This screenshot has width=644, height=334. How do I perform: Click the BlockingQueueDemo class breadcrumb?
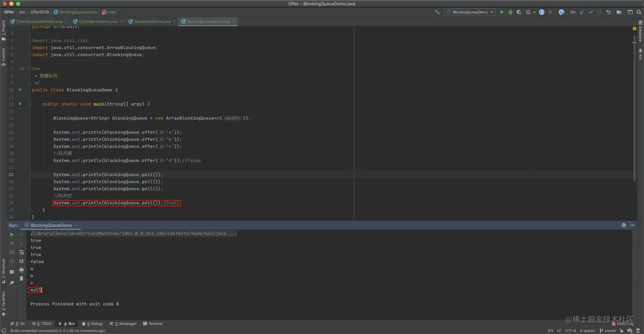[75, 12]
